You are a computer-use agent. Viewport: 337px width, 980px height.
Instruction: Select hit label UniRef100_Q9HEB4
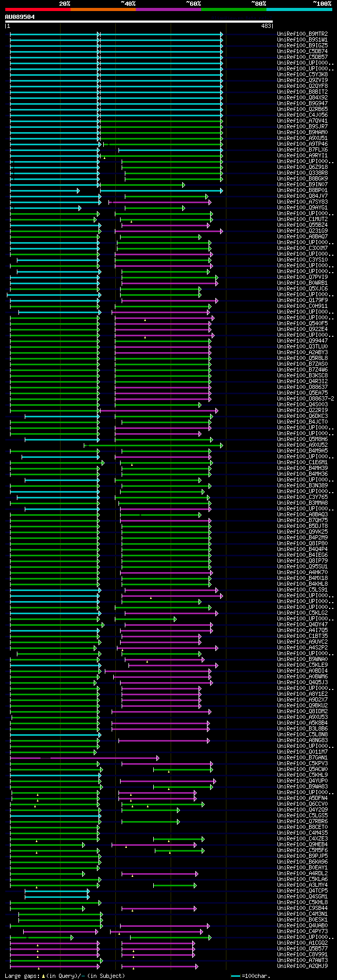302,845
